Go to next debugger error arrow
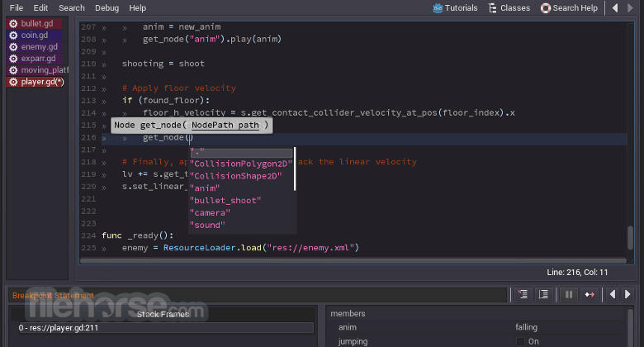644x347 pixels. 627,294
